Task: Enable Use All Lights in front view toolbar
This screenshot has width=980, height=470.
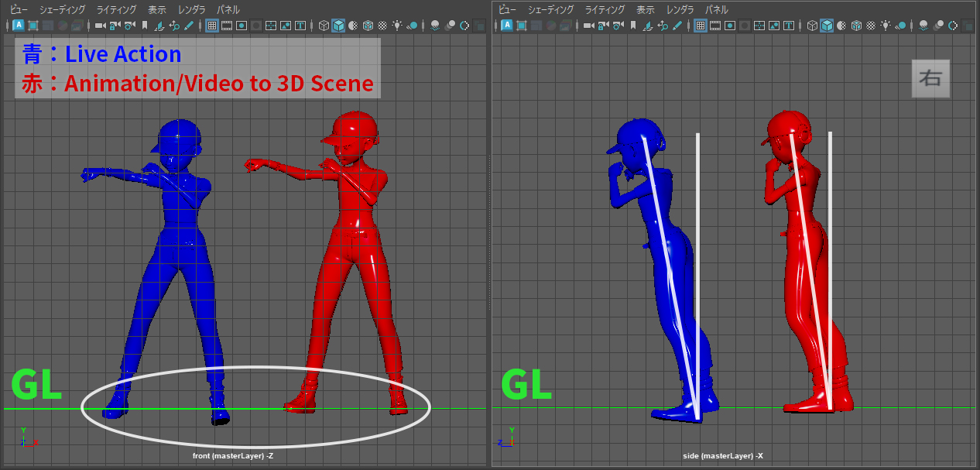Action: click(x=397, y=26)
